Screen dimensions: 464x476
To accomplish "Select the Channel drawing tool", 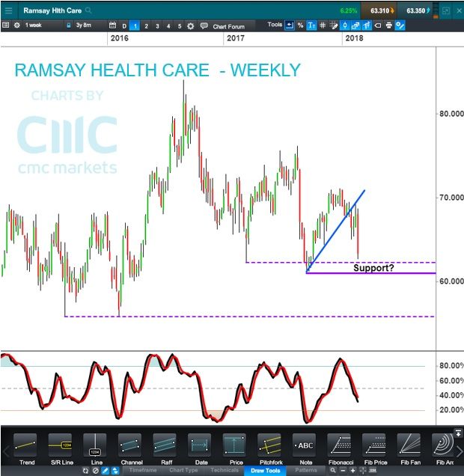I will (130, 446).
